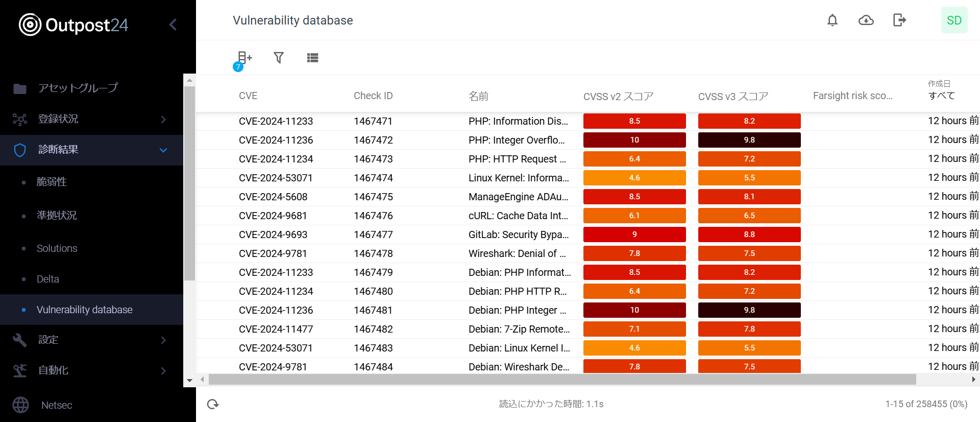The image size is (980, 422).
Task: Click the Outpost24 logo
Action: pos(73,25)
